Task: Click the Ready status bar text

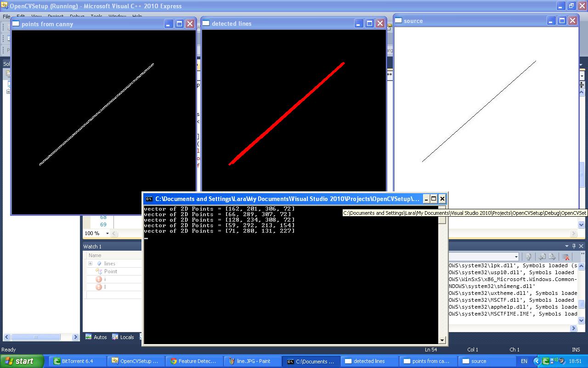Action: 9,350
